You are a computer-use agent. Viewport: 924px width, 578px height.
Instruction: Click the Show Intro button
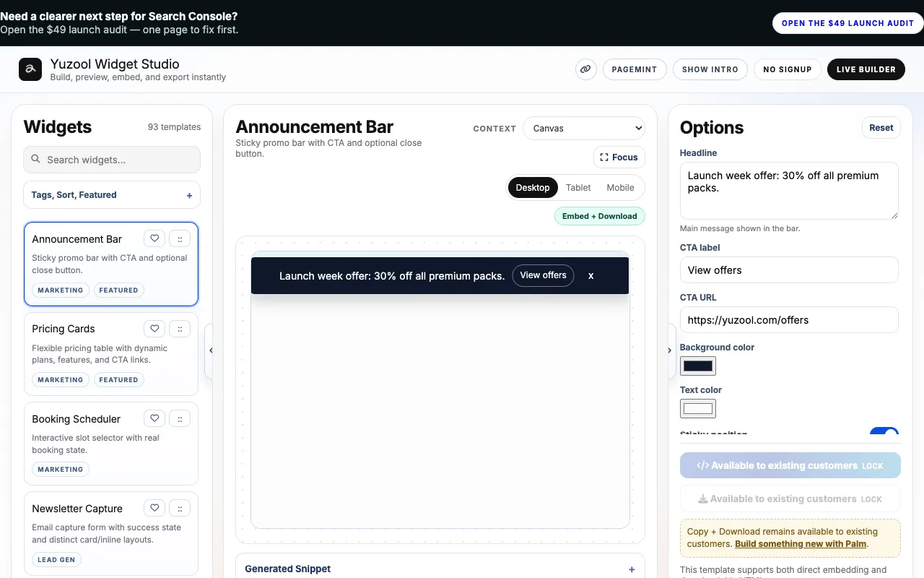pos(710,69)
